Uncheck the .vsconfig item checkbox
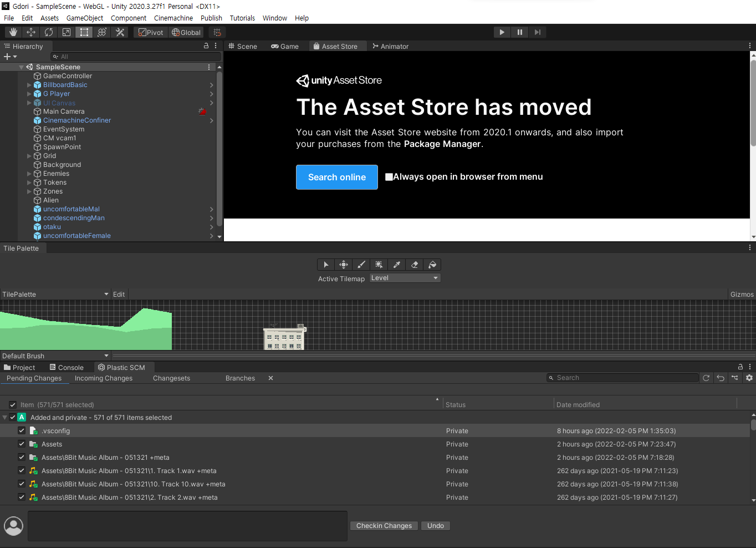The image size is (756, 548). [22, 430]
